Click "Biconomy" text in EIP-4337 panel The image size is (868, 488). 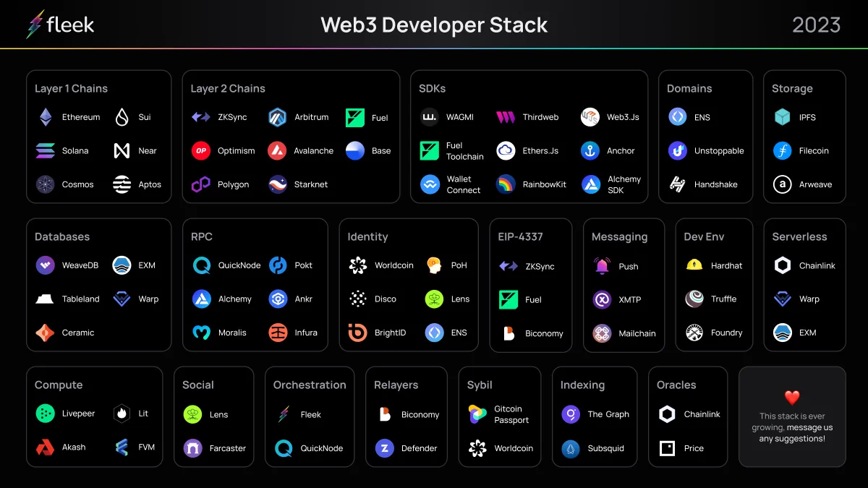point(544,333)
